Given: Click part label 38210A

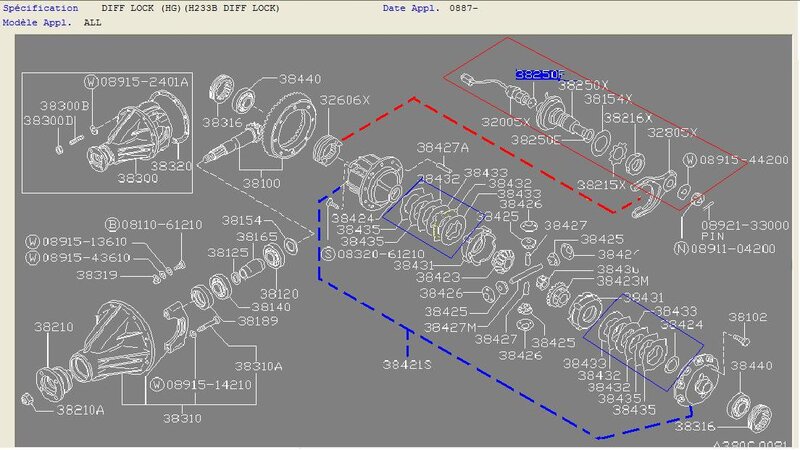Looking at the screenshot, I should click(82, 409).
